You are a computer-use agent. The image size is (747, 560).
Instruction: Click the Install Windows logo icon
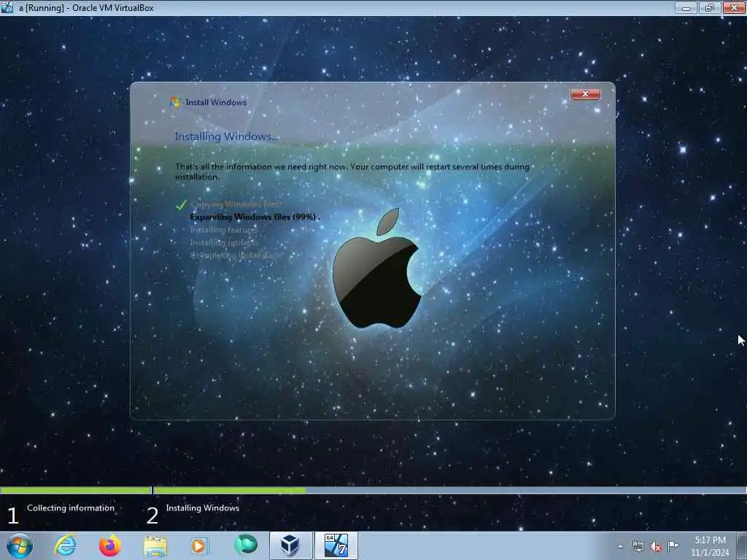[175, 102]
